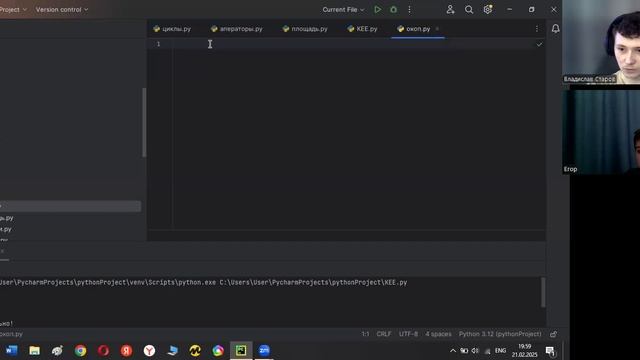This screenshot has height=360, width=640.
Task: Close the окоп.py tab
Action: click(437, 29)
